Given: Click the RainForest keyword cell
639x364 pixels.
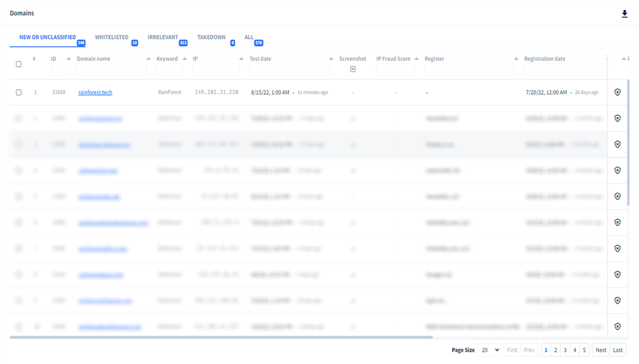Looking at the screenshot, I should pos(170,92).
